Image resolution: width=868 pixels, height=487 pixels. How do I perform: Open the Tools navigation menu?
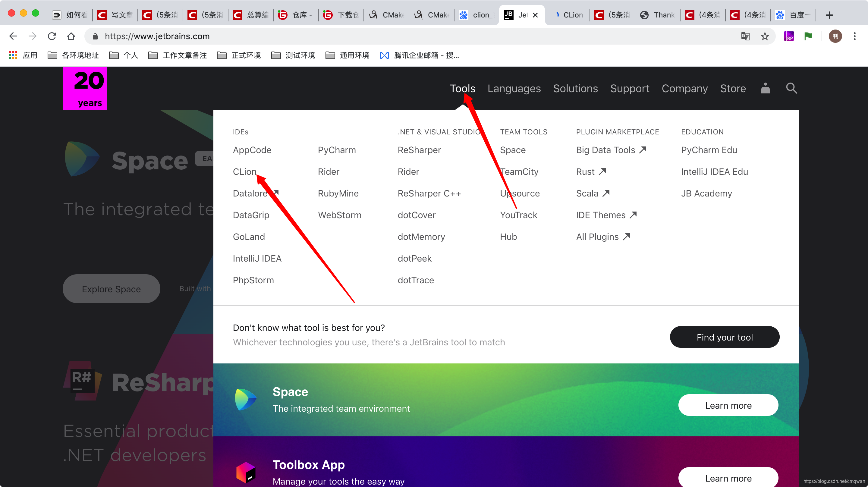pyautogui.click(x=462, y=88)
